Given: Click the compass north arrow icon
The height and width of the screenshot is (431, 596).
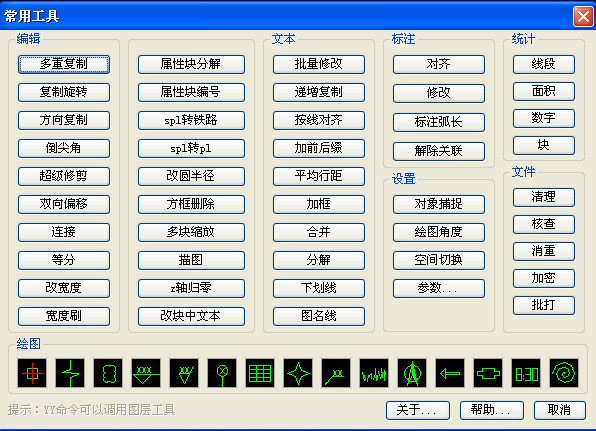Looking at the screenshot, I should point(412,373).
